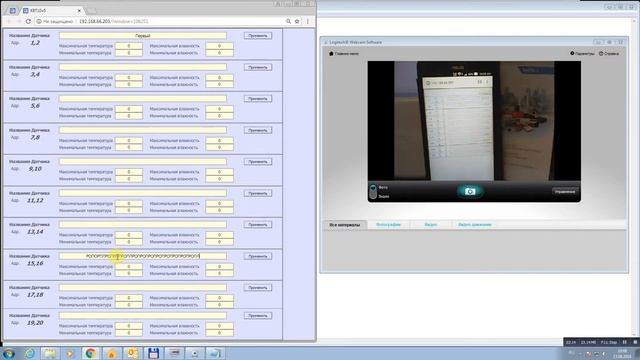This screenshot has width=640, height=360.
Task: Apply settings for sensor address 7,8
Action: pyautogui.click(x=258, y=130)
